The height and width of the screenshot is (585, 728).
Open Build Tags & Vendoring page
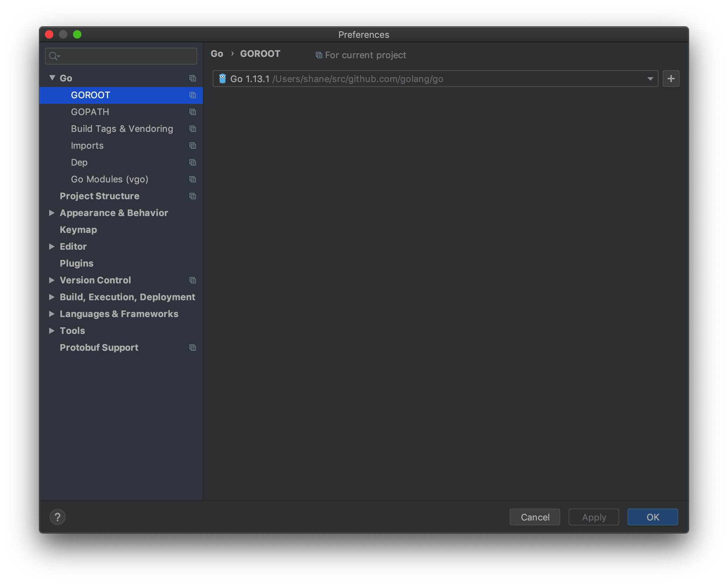[x=122, y=129]
